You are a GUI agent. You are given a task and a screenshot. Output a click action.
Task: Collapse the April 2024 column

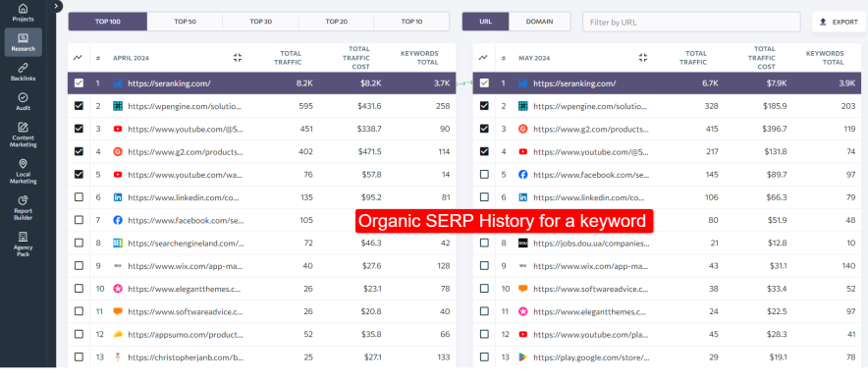[x=238, y=58]
